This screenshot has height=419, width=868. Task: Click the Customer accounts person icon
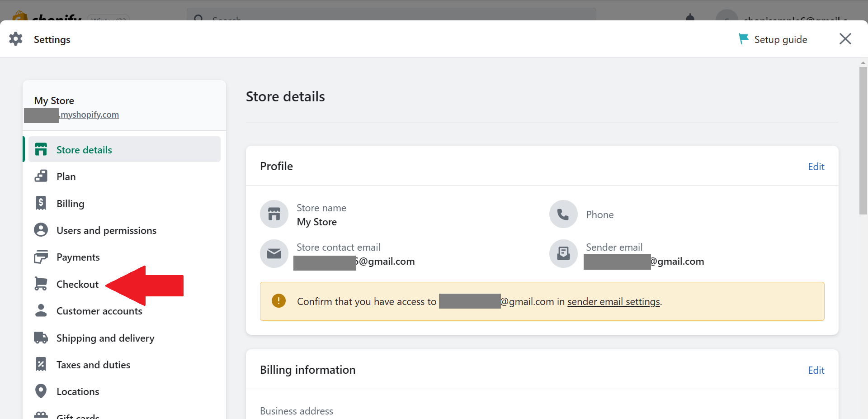click(41, 310)
